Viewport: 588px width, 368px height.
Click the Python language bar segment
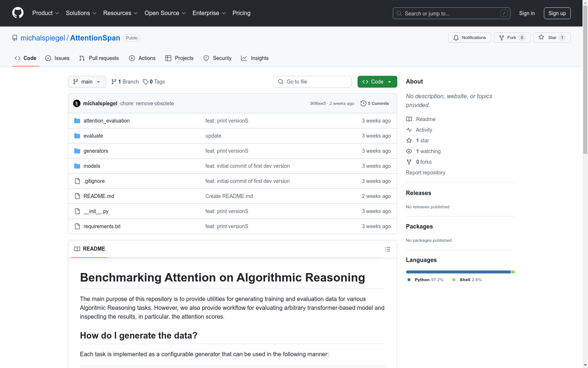click(458, 272)
